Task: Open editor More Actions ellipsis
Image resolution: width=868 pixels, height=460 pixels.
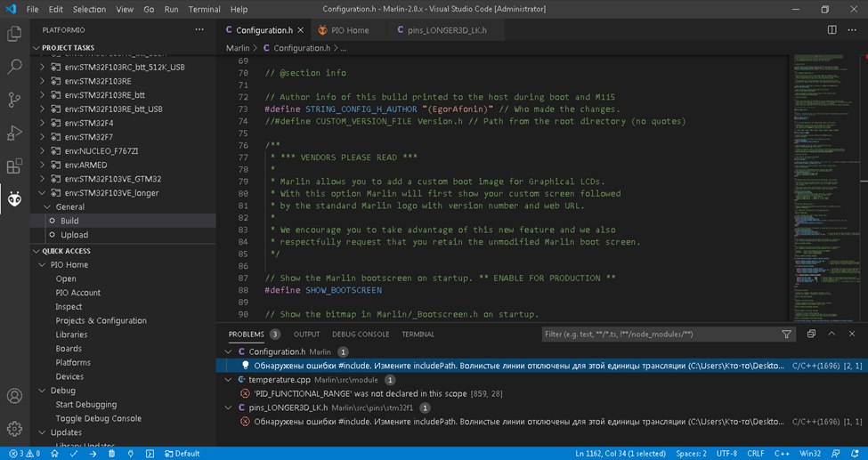Action: pos(853,30)
